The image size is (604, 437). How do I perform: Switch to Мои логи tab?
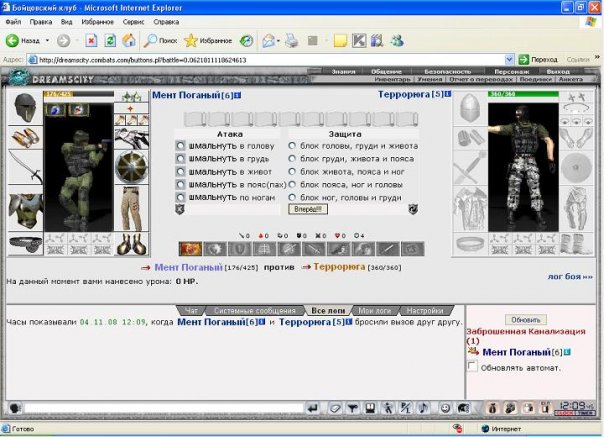(375, 311)
